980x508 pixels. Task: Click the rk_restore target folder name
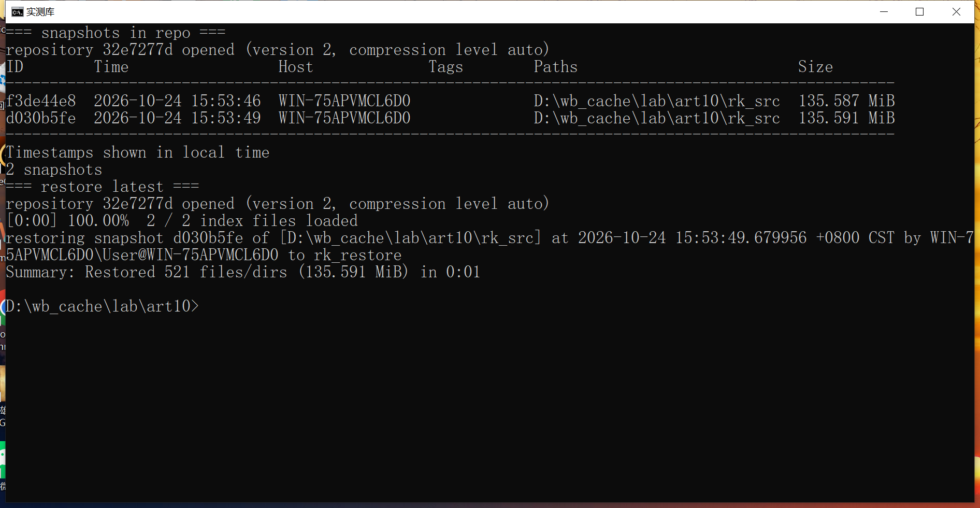[x=357, y=255]
